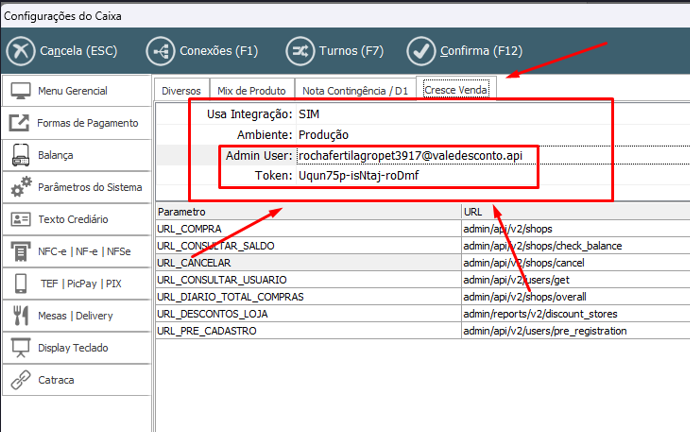Switch to the Diversos tab
Screen dimensions: 690x432
[x=182, y=90]
